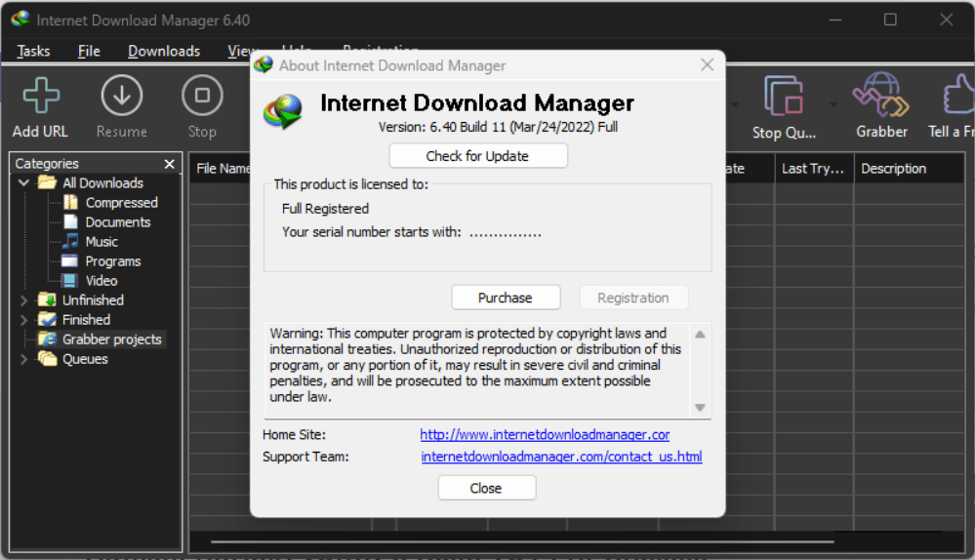Open the contact_us.html support link
This screenshot has width=975, height=560.
click(561, 457)
